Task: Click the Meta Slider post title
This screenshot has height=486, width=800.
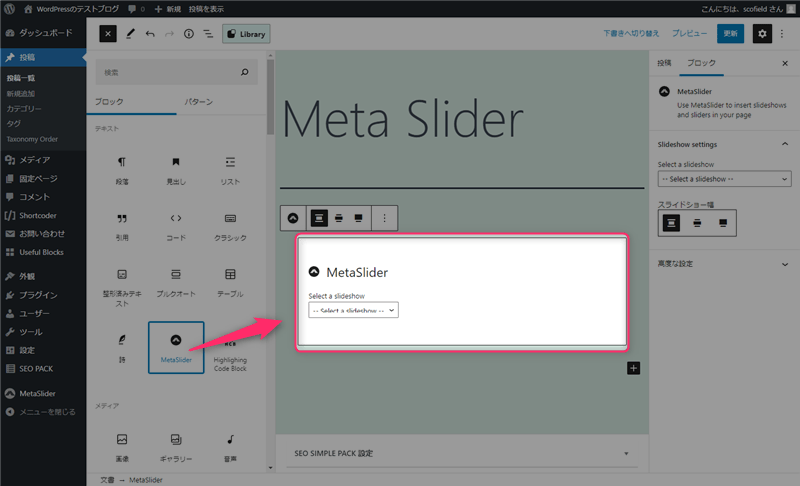Action: (x=402, y=119)
